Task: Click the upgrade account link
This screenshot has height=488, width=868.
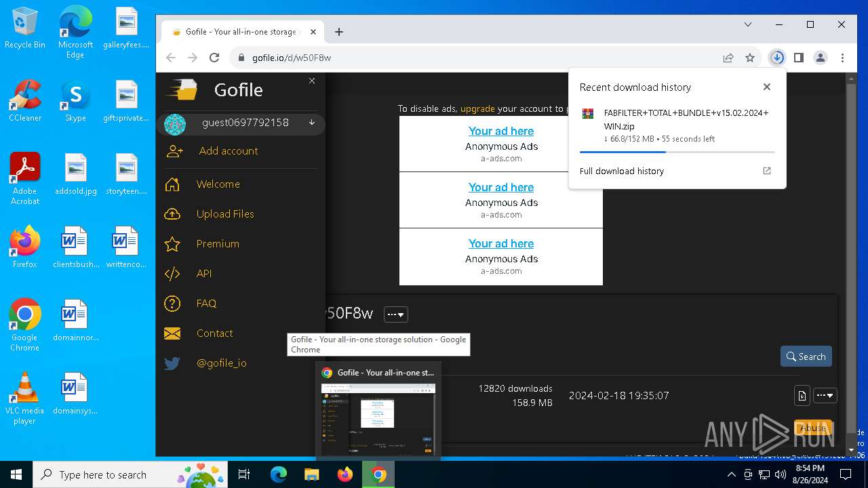Action: (x=477, y=108)
